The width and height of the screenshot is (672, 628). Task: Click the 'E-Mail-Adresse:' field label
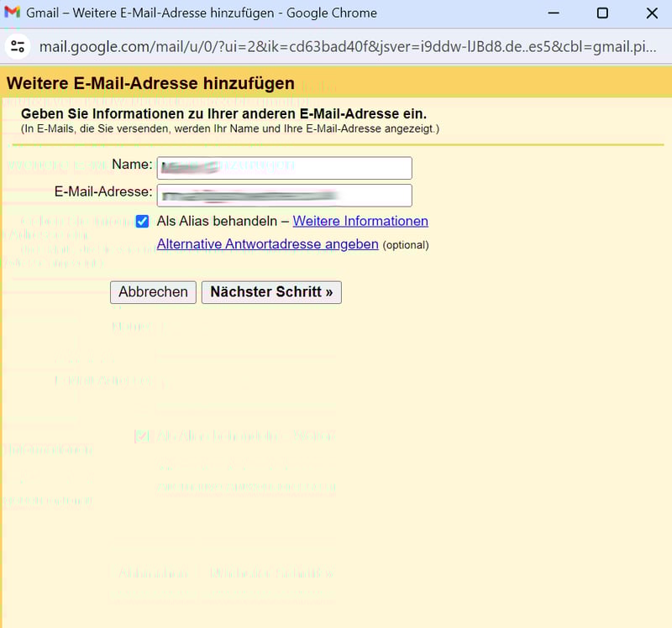(x=103, y=191)
